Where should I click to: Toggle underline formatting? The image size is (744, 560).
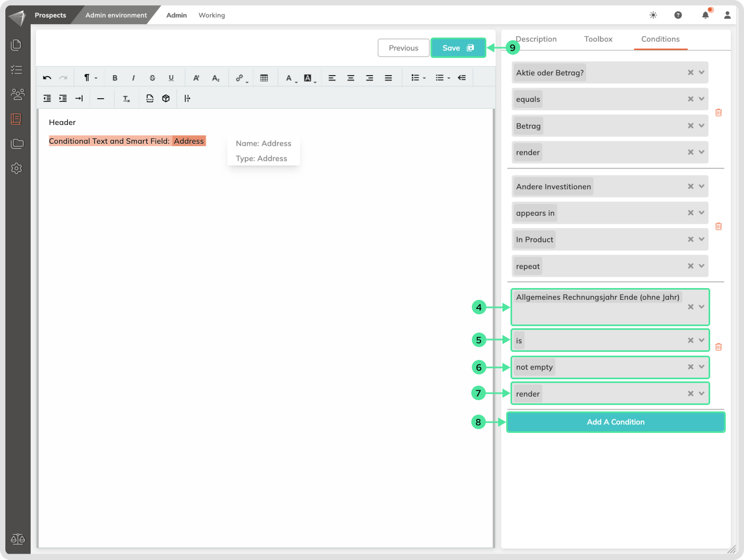pos(171,78)
